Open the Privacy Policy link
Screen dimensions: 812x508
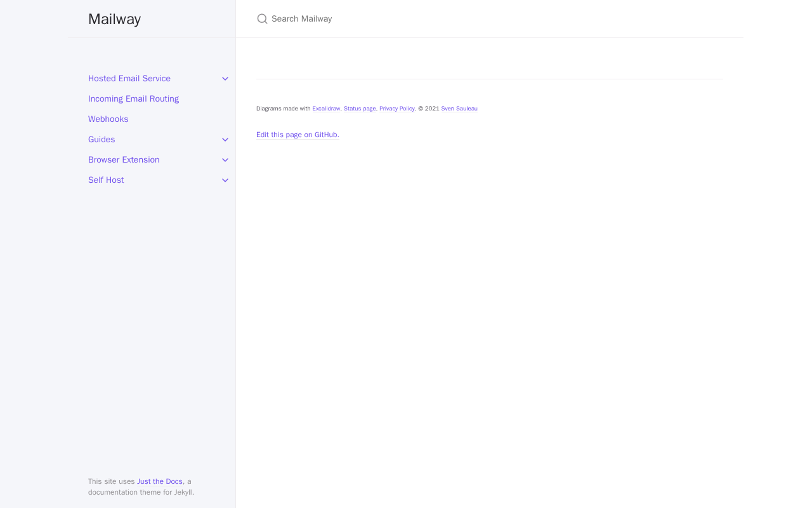pos(397,109)
